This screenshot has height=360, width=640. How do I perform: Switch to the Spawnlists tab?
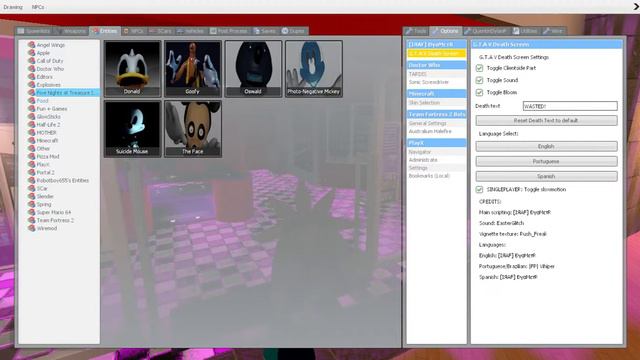(34, 31)
